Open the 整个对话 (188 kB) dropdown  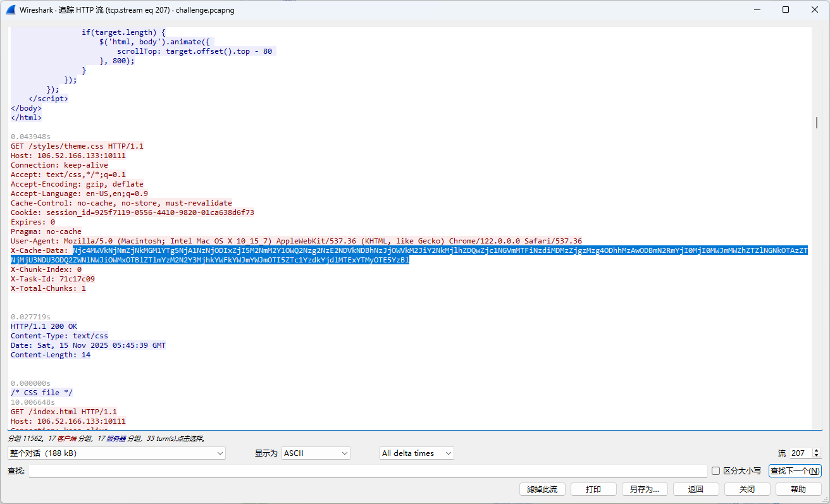(x=116, y=453)
